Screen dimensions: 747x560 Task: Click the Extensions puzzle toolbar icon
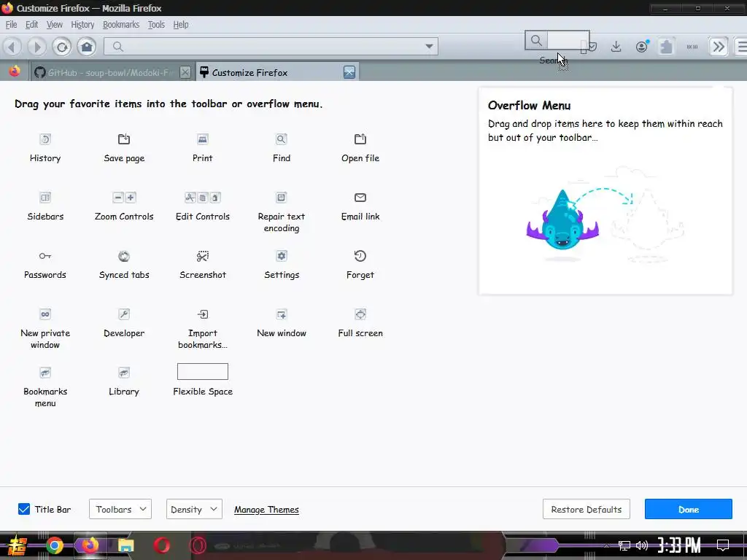tap(667, 47)
